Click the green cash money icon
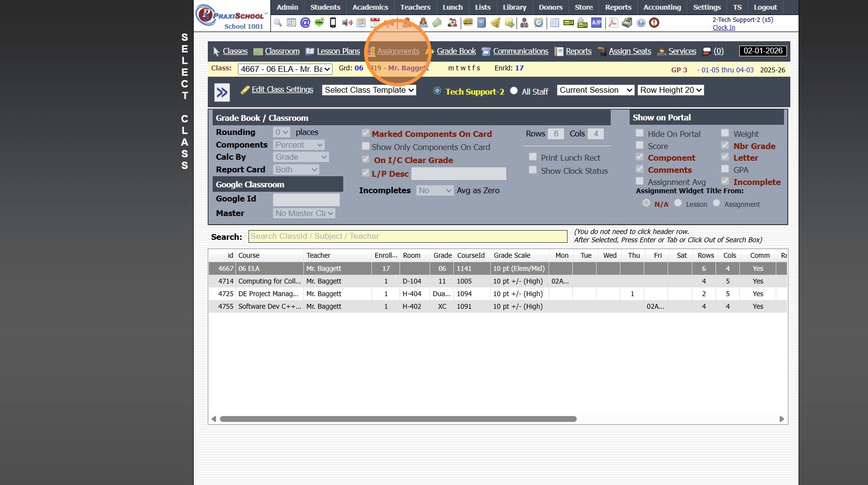This screenshot has height=485, width=868. tap(437, 23)
